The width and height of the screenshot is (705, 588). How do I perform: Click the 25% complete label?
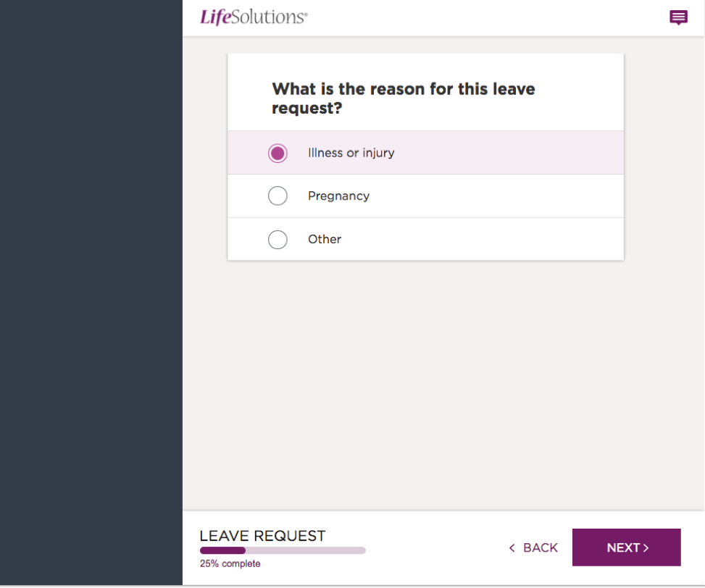click(230, 563)
